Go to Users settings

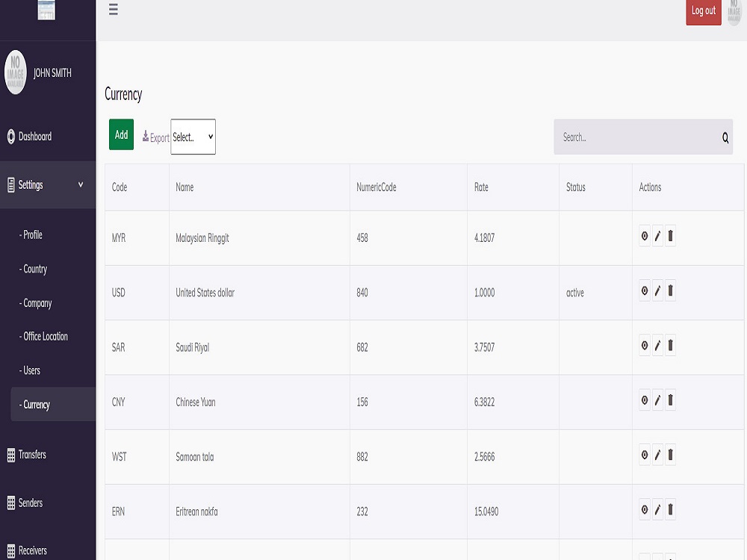tap(30, 370)
